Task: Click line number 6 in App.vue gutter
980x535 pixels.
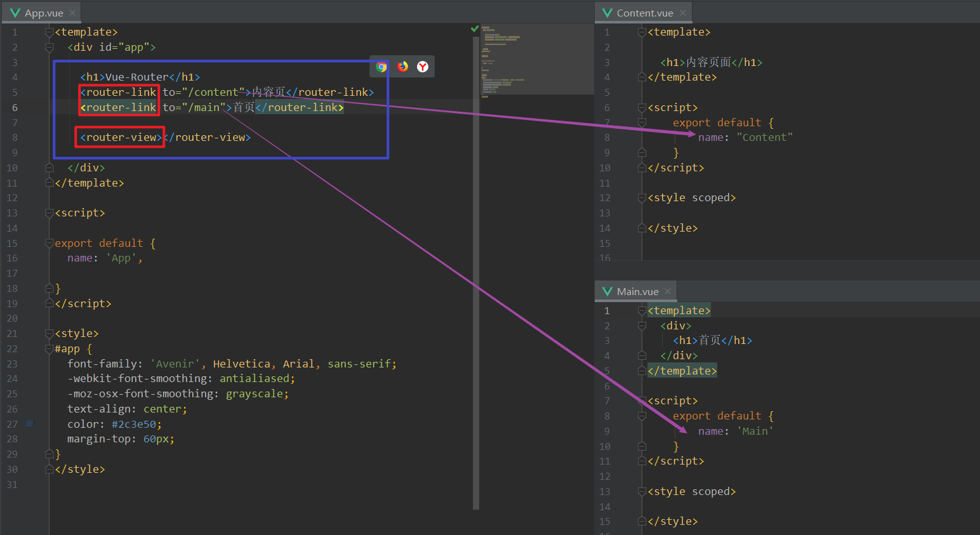Action: tap(15, 107)
